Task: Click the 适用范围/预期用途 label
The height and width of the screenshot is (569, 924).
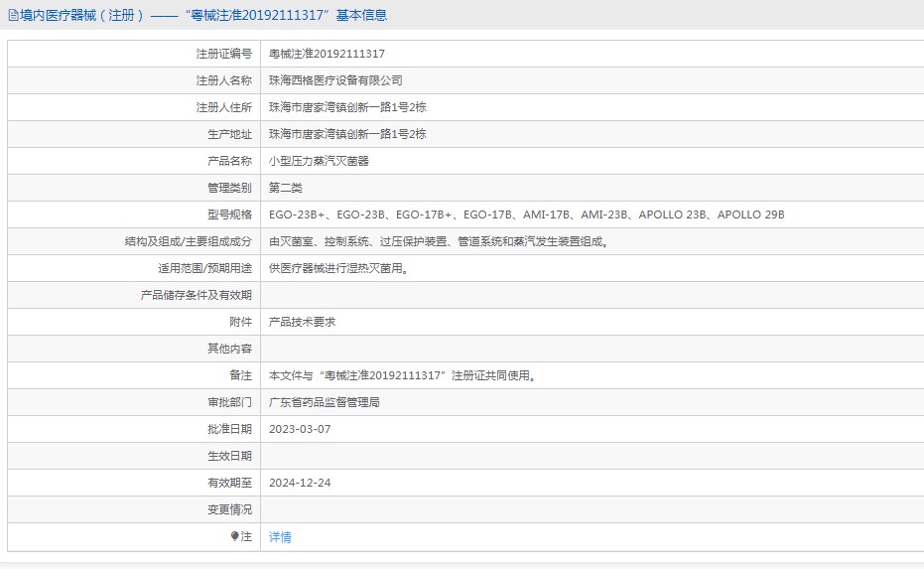Action: click(205, 268)
